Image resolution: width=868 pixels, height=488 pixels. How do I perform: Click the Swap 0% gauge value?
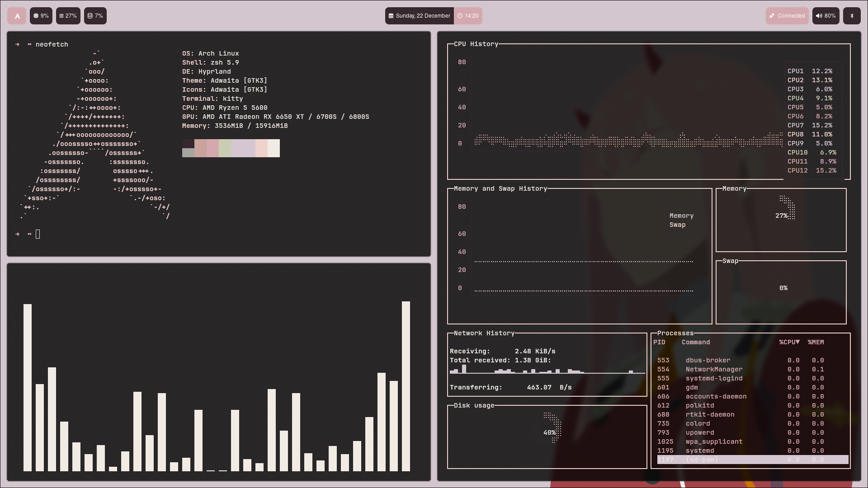[x=783, y=288]
